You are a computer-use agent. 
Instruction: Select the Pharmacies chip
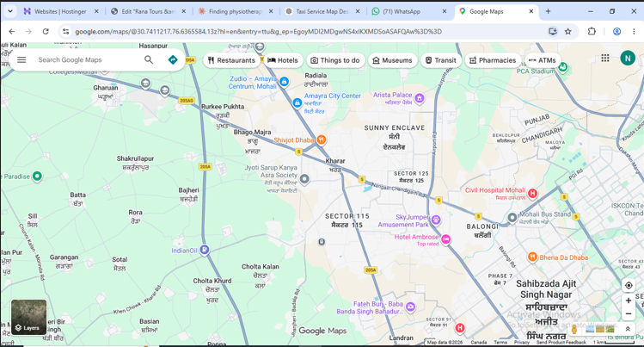tap(493, 60)
